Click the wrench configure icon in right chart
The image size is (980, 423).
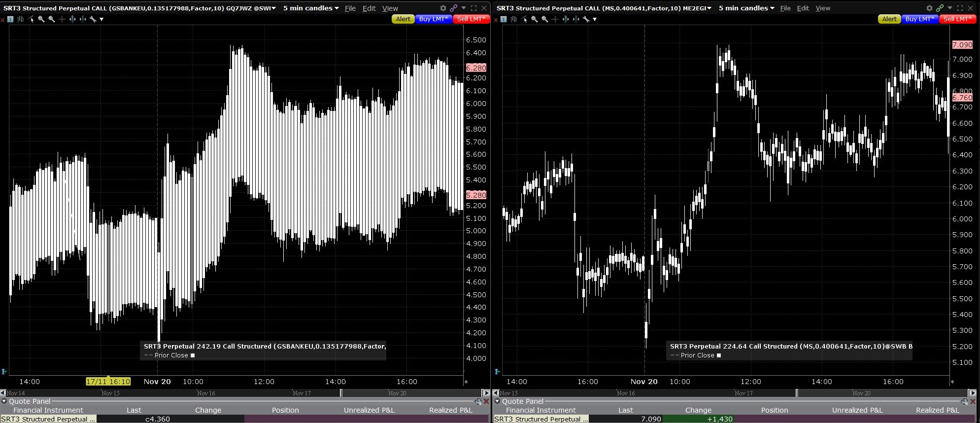(x=586, y=19)
